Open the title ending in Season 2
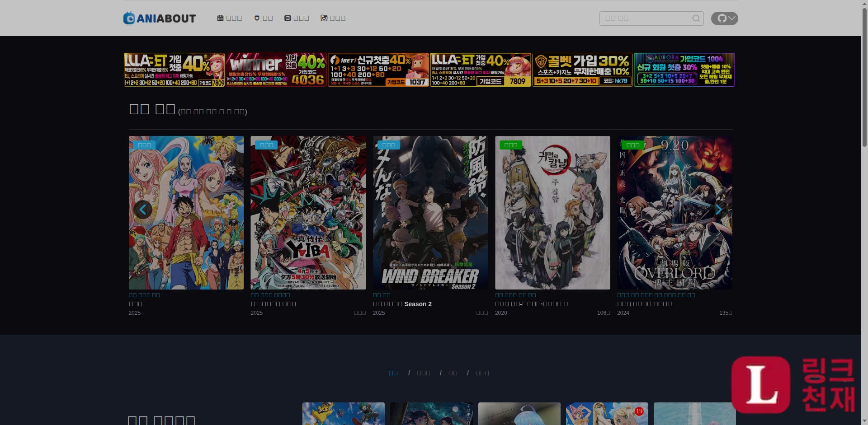 402,304
